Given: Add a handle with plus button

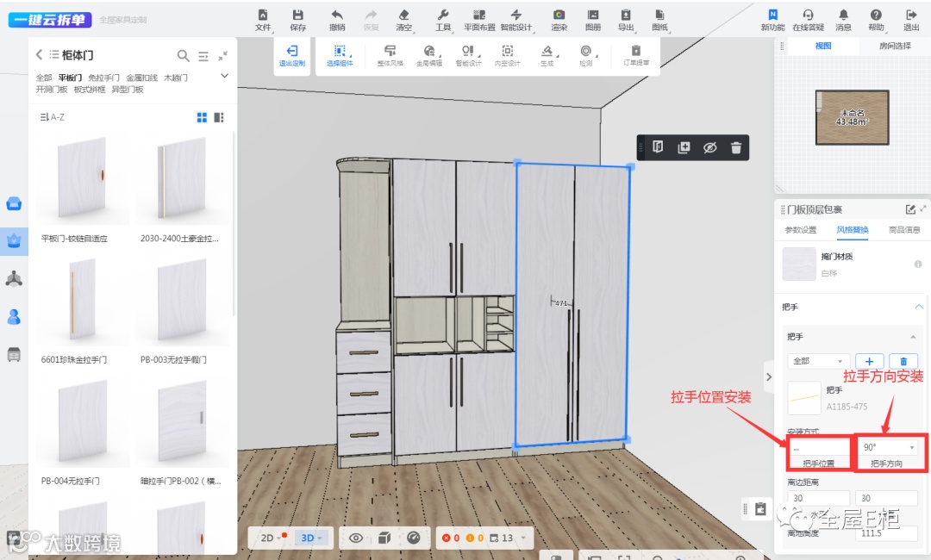Looking at the screenshot, I should (869, 361).
